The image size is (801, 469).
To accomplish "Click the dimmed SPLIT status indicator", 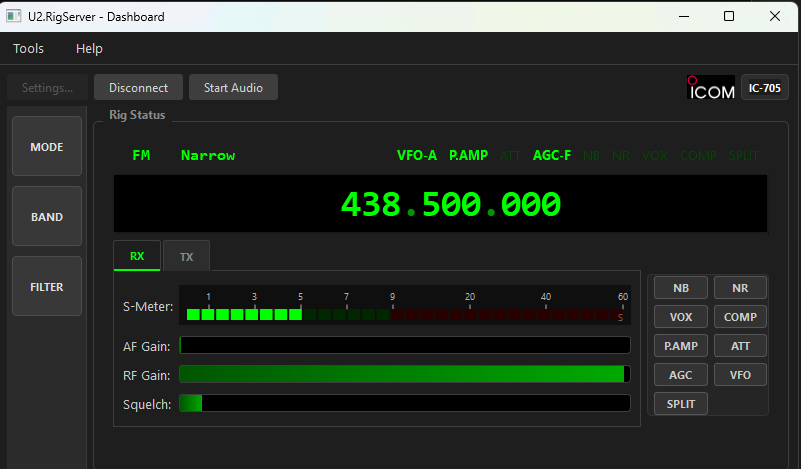I will [744, 155].
